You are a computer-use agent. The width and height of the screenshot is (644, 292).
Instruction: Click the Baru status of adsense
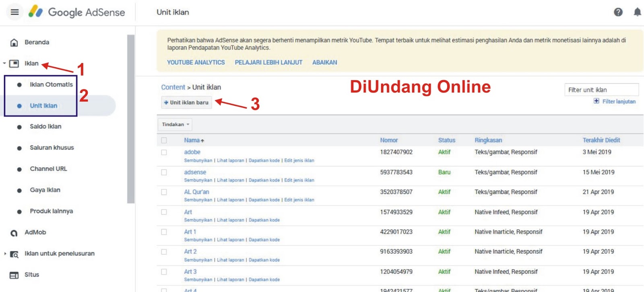click(x=444, y=172)
